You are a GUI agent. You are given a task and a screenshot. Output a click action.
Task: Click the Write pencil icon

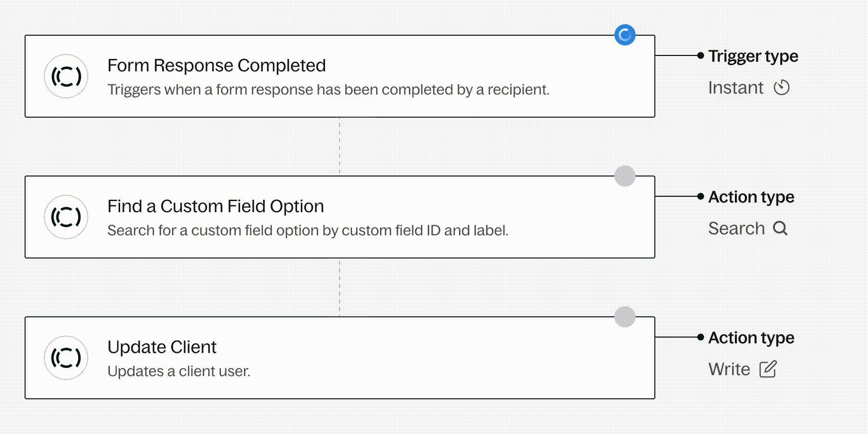768,369
